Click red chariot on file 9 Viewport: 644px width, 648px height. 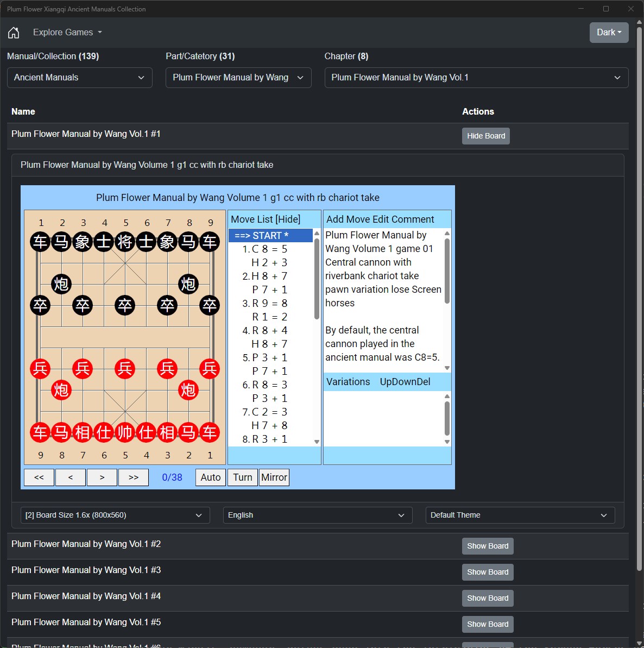[x=41, y=433]
